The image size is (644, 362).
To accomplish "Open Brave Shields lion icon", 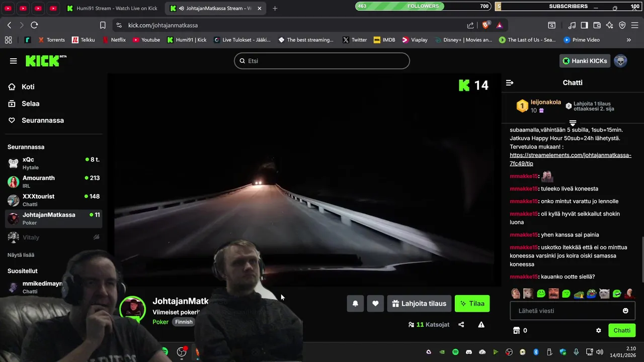I will pyautogui.click(x=486, y=25).
